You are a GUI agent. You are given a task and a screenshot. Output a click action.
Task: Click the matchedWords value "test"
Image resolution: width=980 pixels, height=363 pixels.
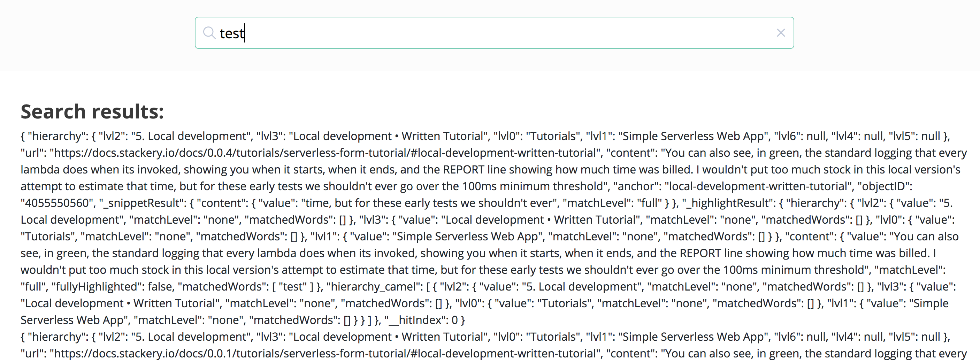292,287
